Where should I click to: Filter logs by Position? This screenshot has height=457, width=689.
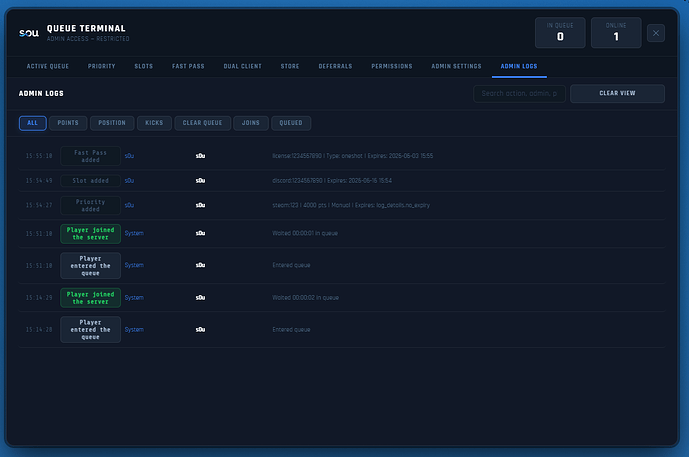click(x=112, y=123)
